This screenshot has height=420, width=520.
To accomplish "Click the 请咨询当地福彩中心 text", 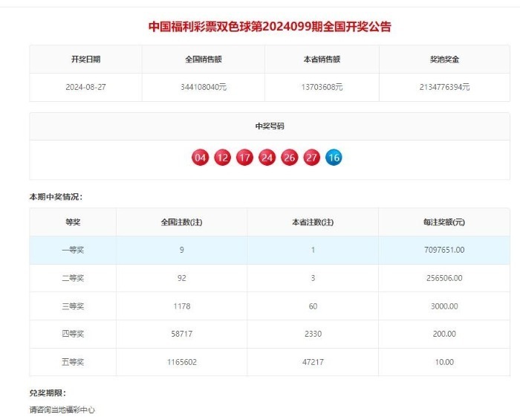I will click(62, 410).
